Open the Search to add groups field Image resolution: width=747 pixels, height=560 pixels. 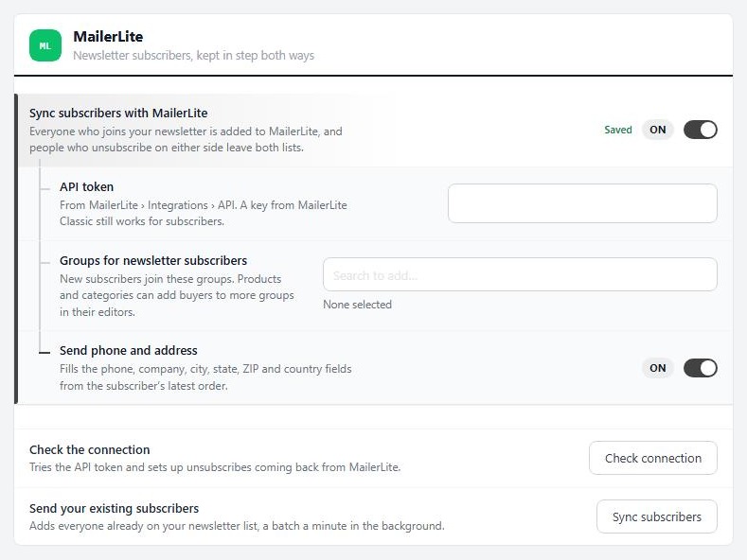[x=520, y=274]
